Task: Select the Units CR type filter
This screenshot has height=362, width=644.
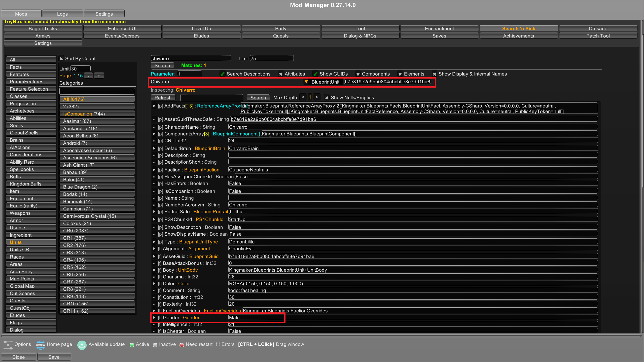Action: [x=31, y=249]
